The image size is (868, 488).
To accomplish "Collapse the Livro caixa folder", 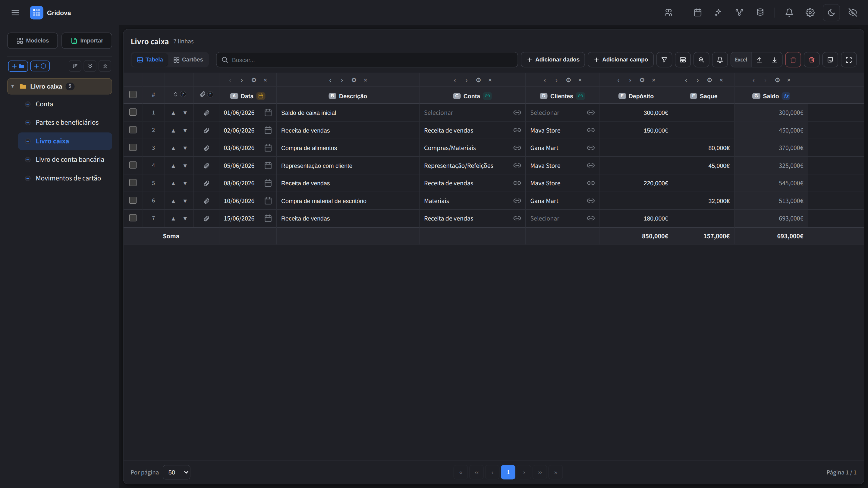I will 13,86.
